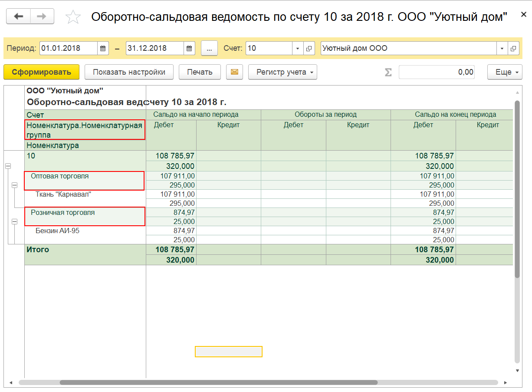532x392 pixels.
Task: Send report by email envelope icon
Action: click(234, 72)
